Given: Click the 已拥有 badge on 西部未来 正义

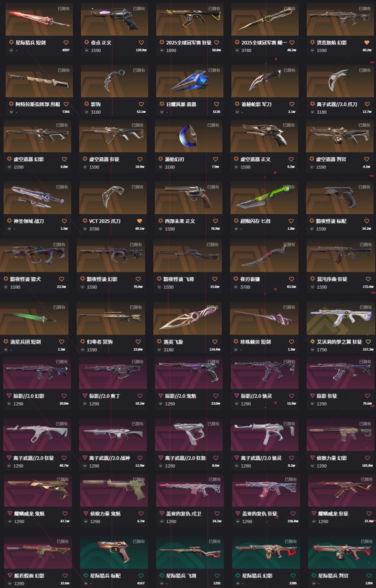Looking at the screenshot, I should pos(213,187).
